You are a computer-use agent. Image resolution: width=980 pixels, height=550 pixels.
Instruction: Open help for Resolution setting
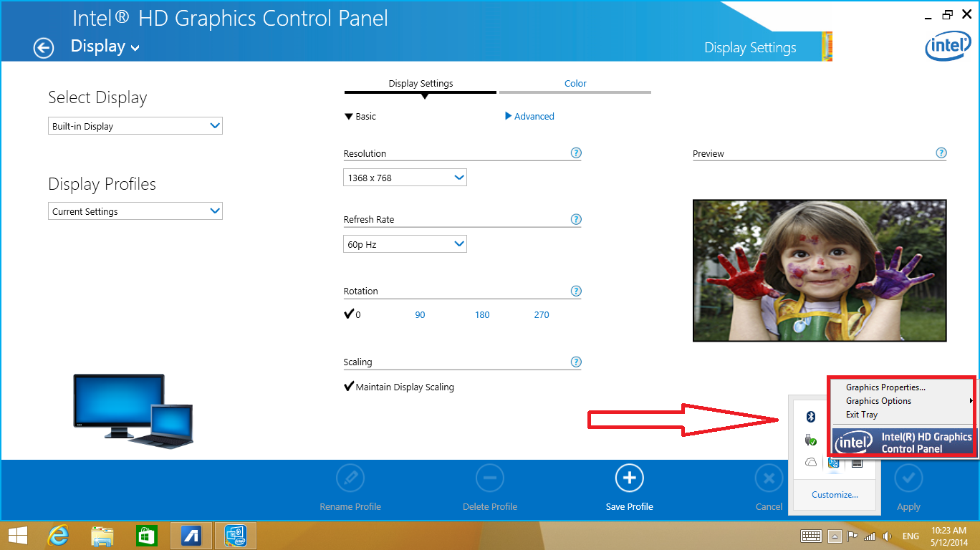pos(576,153)
